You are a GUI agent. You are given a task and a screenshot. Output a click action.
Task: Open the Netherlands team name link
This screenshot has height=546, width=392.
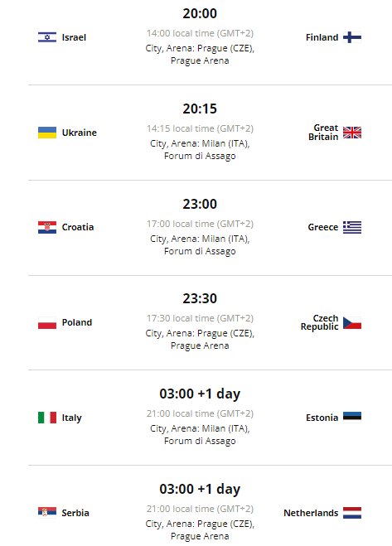(311, 513)
